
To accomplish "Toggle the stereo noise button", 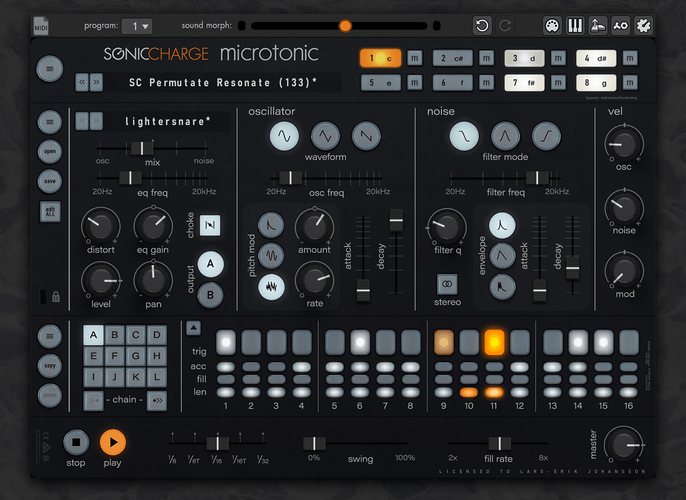I will click(447, 284).
